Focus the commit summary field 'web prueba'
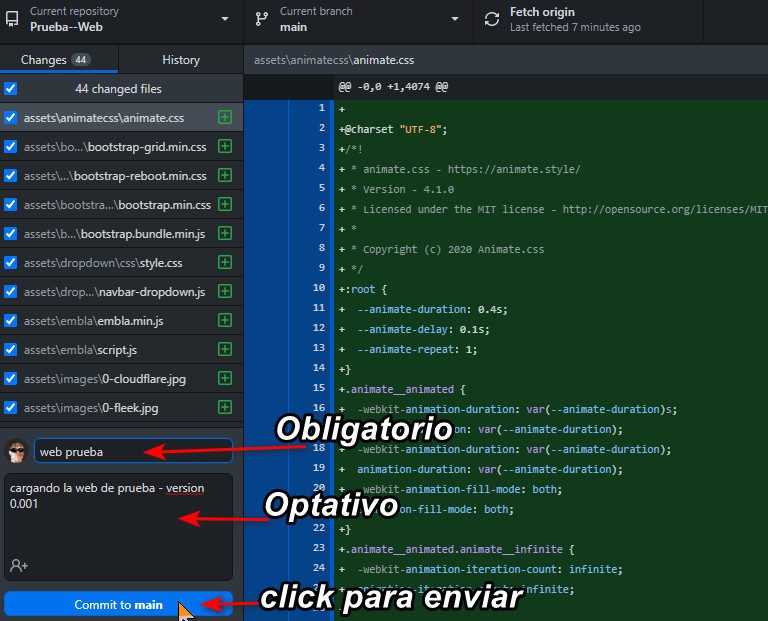 [x=133, y=451]
